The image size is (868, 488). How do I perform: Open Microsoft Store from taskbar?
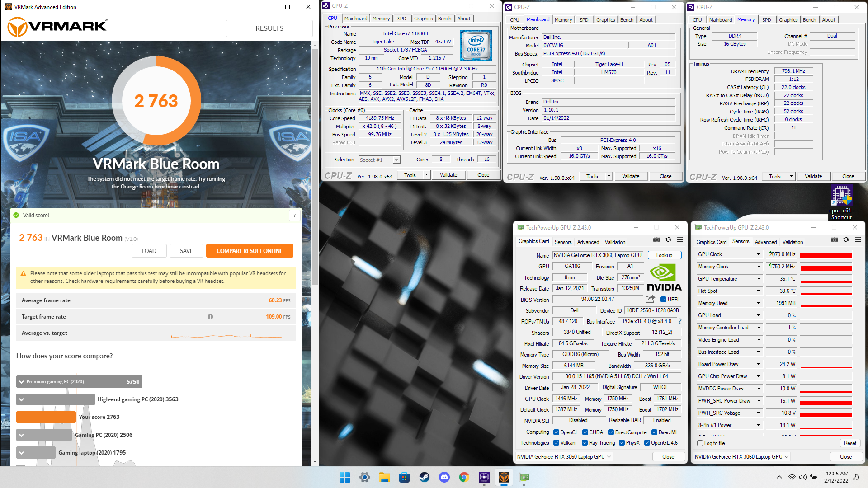pos(404,477)
